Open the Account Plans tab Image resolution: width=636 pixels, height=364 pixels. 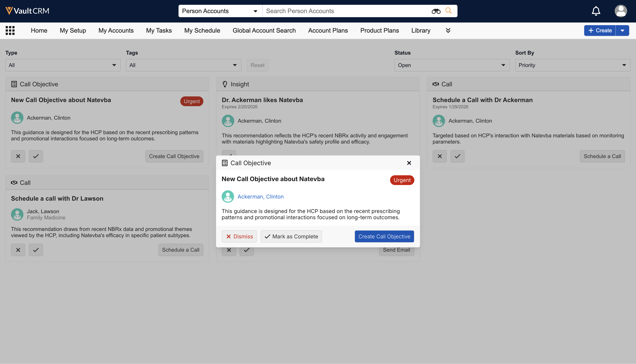click(328, 30)
